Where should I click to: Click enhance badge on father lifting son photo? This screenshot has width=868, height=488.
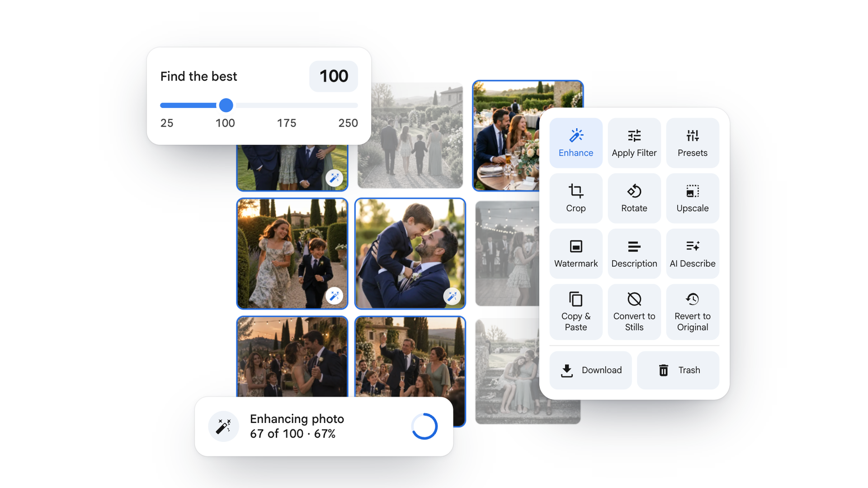(452, 296)
